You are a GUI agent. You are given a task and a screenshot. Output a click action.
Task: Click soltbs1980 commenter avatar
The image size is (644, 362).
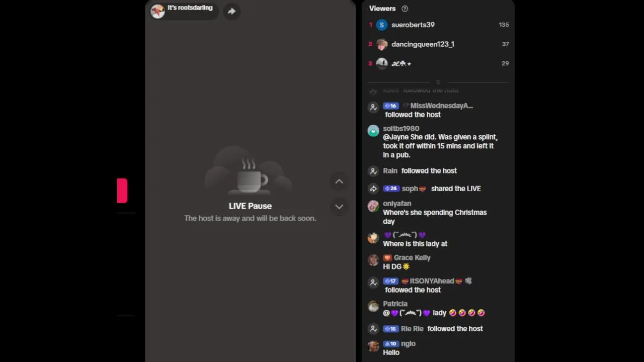tap(373, 131)
